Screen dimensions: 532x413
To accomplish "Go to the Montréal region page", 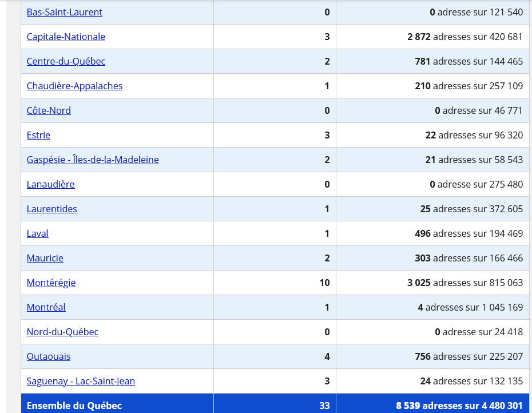I will [46, 307].
